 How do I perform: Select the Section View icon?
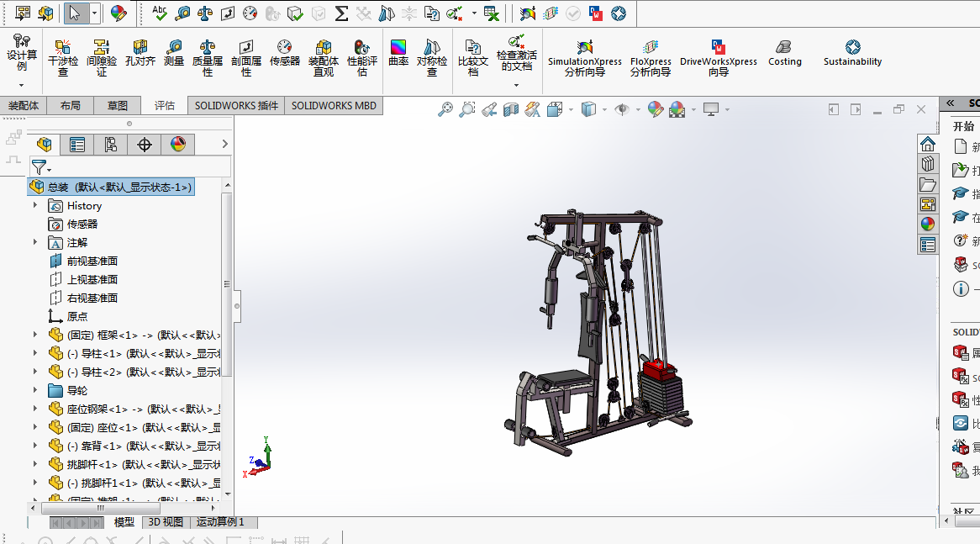(x=511, y=109)
